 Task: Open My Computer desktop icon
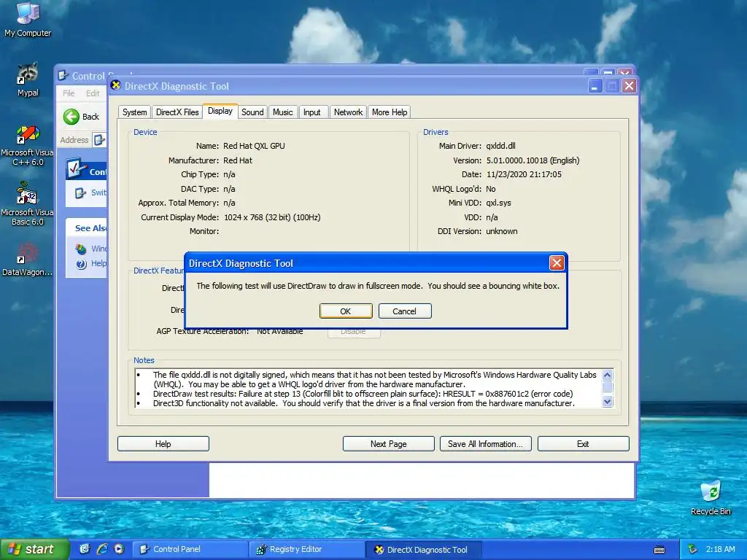click(x=28, y=20)
